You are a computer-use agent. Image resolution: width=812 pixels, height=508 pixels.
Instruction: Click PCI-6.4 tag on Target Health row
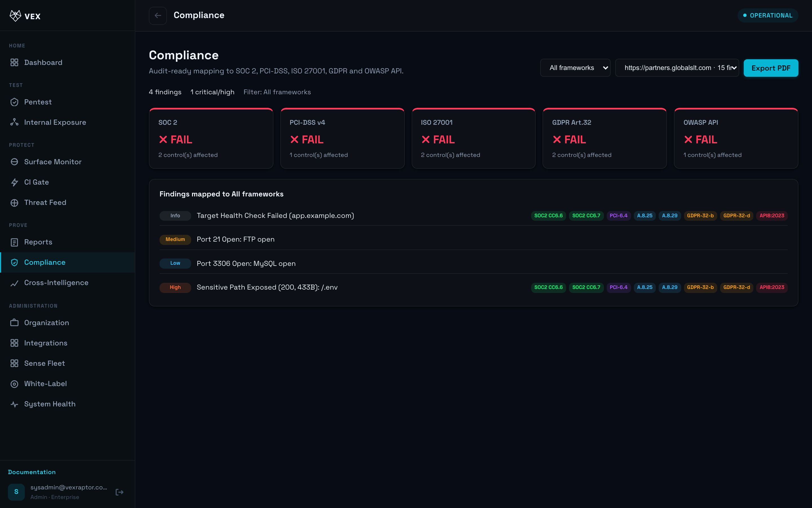[x=618, y=216]
